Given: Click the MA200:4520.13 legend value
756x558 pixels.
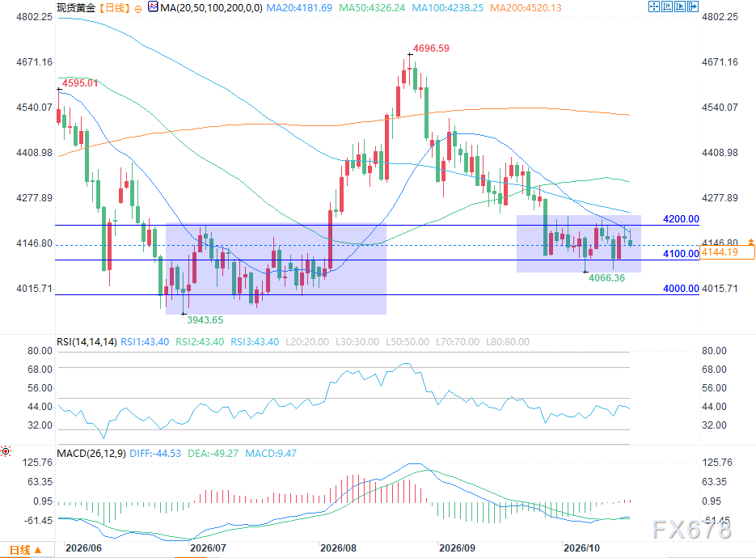Looking at the screenshot, I should (526, 8).
